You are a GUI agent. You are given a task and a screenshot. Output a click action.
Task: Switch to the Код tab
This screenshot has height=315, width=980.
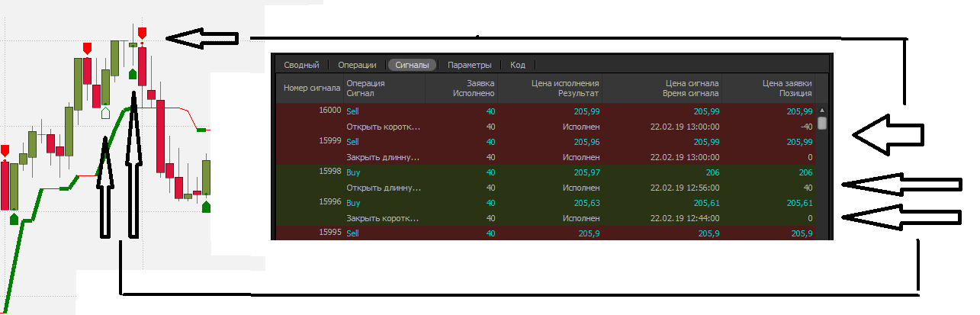tap(518, 66)
